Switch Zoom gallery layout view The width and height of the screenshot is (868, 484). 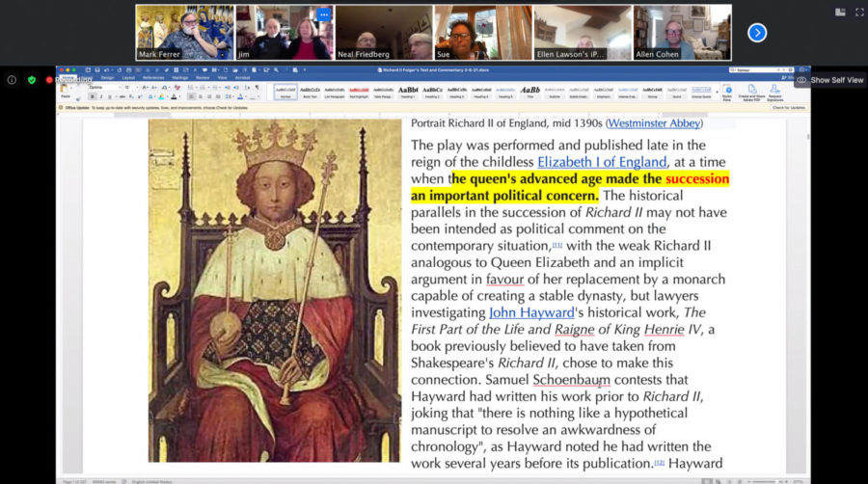pos(840,13)
